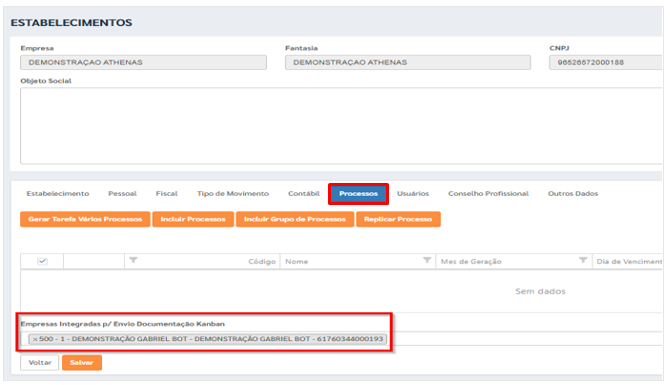Click the Incluir Processos button
This screenshot has width=670, height=385.
click(193, 219)
